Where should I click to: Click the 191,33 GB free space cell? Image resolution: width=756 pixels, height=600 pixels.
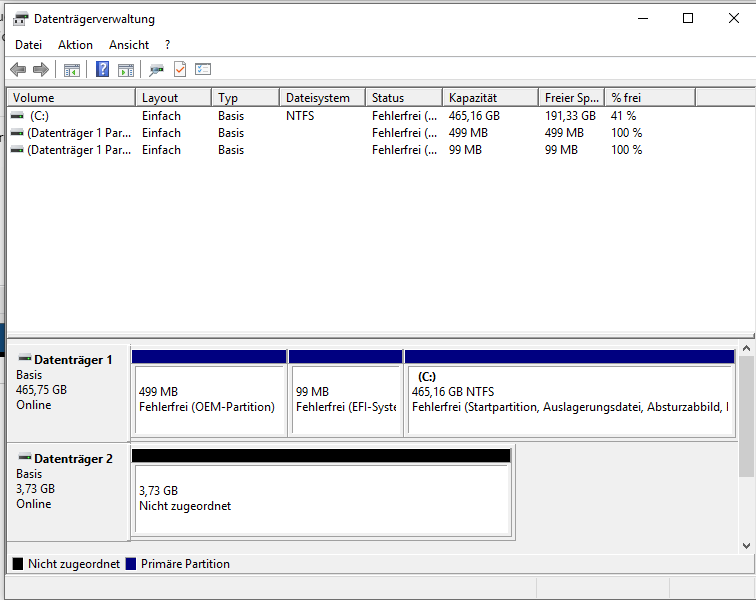click(x=570, y=116)
